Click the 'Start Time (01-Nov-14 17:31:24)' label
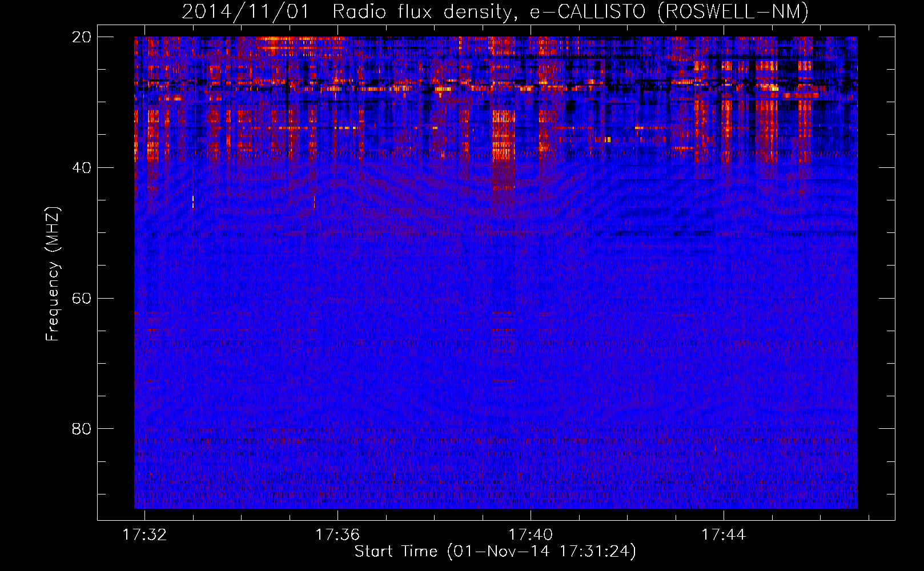Screen dimensions: 924x571 point(495,552)
